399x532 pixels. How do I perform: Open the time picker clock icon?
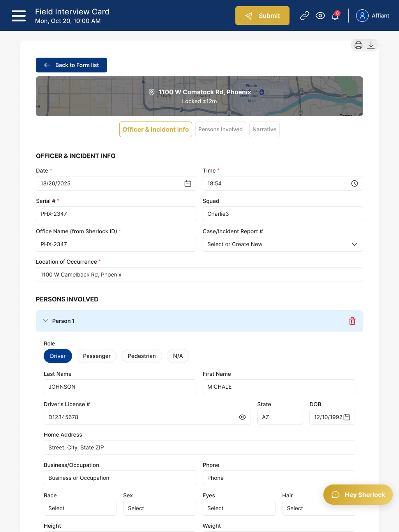pyautogui.click(x=354, y=183)
